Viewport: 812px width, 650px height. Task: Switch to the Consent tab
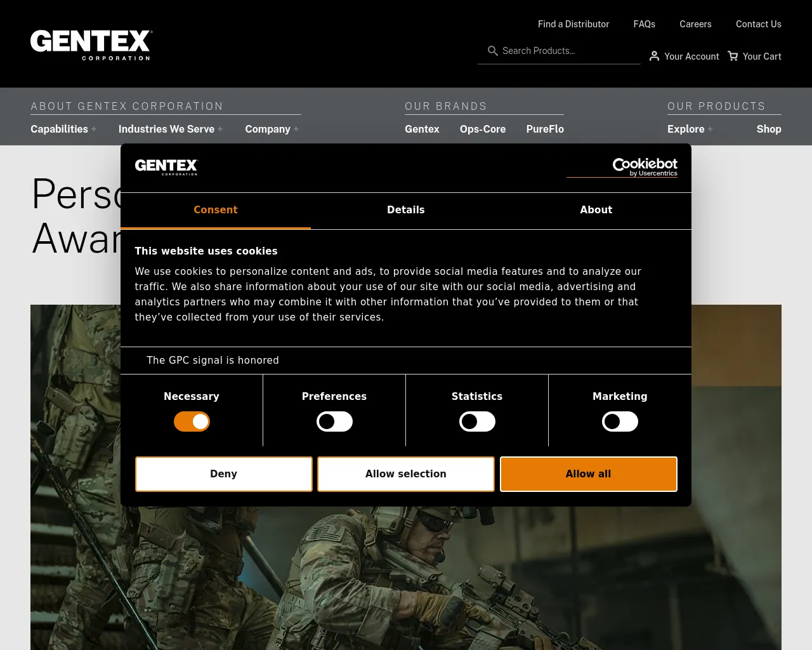pos(216,210)
